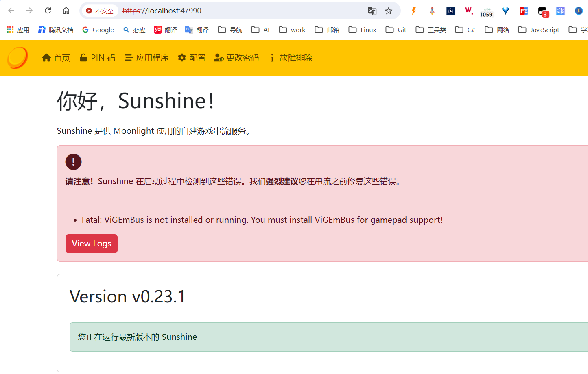Screen dimensions: 588x374
Task: Click the View Logs button
Action: click(91, 243)
